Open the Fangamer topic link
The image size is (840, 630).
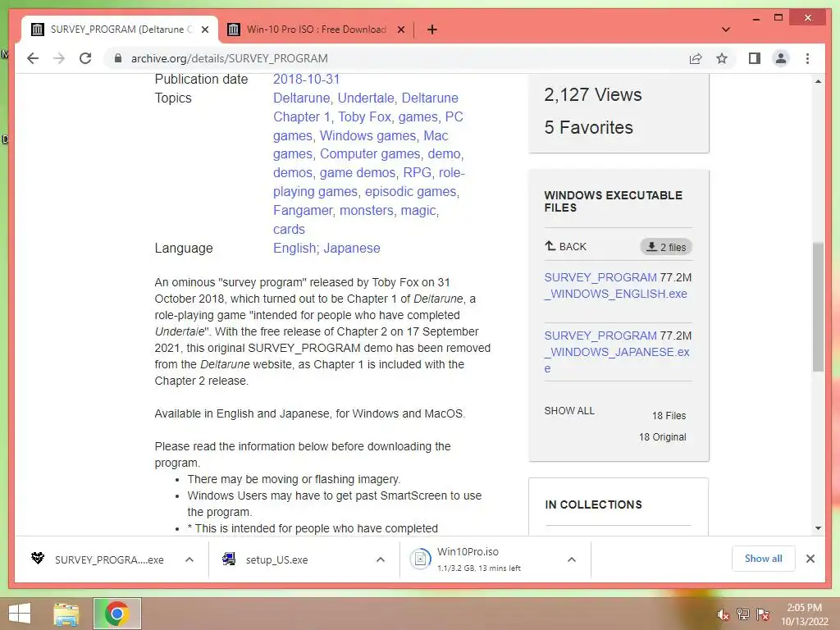tap(303, 210)
